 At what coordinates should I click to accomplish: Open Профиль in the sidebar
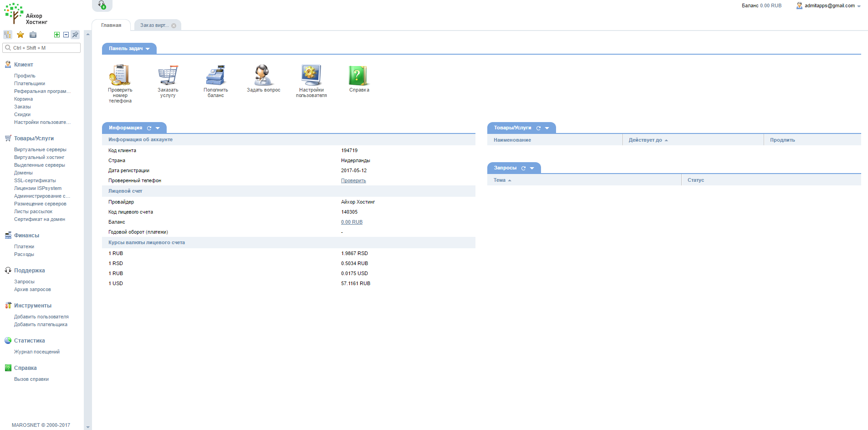25,76
